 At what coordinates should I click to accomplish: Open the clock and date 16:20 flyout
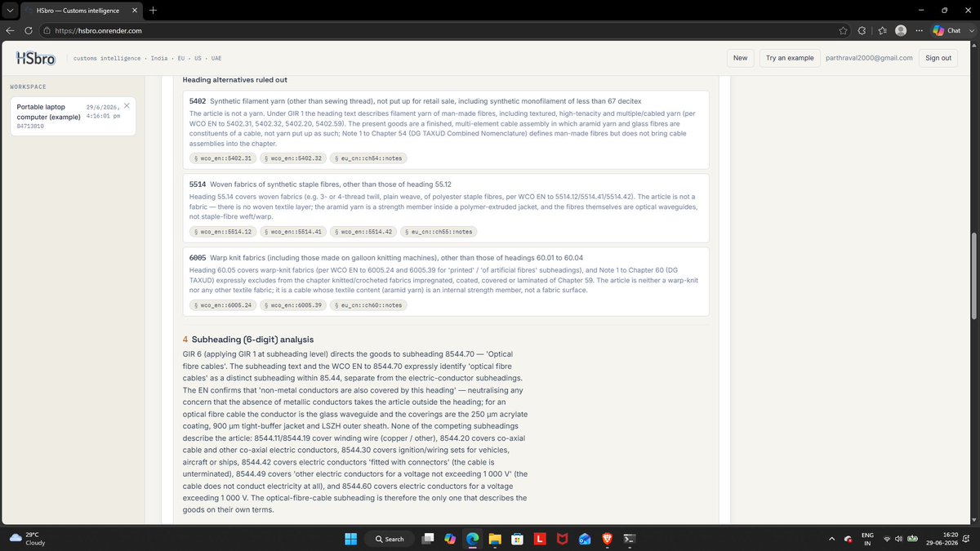click(x=943, y=539)
